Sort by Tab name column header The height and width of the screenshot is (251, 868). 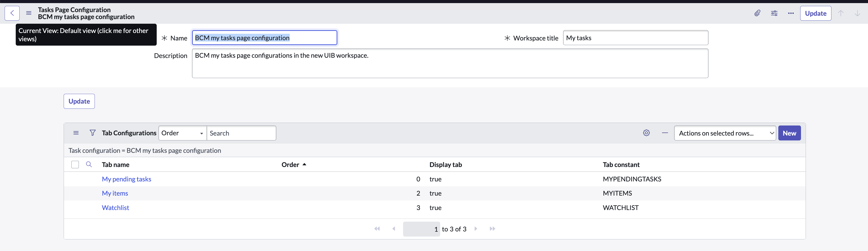pyautogui.click(x=115, y=164)
